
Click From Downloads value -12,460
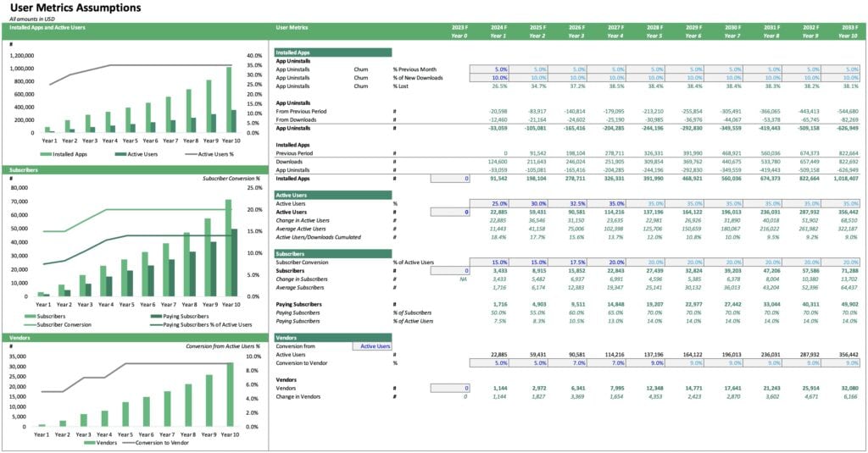(498, 120)
